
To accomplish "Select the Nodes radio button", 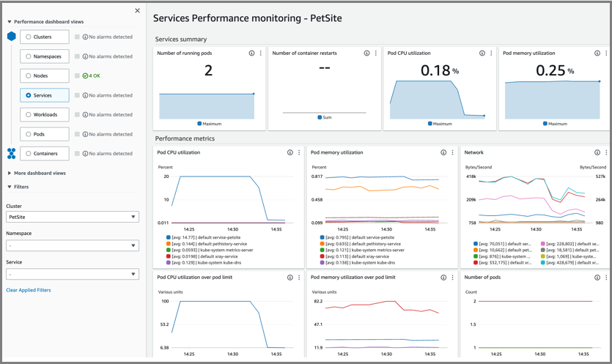I will tap(28, 75).
